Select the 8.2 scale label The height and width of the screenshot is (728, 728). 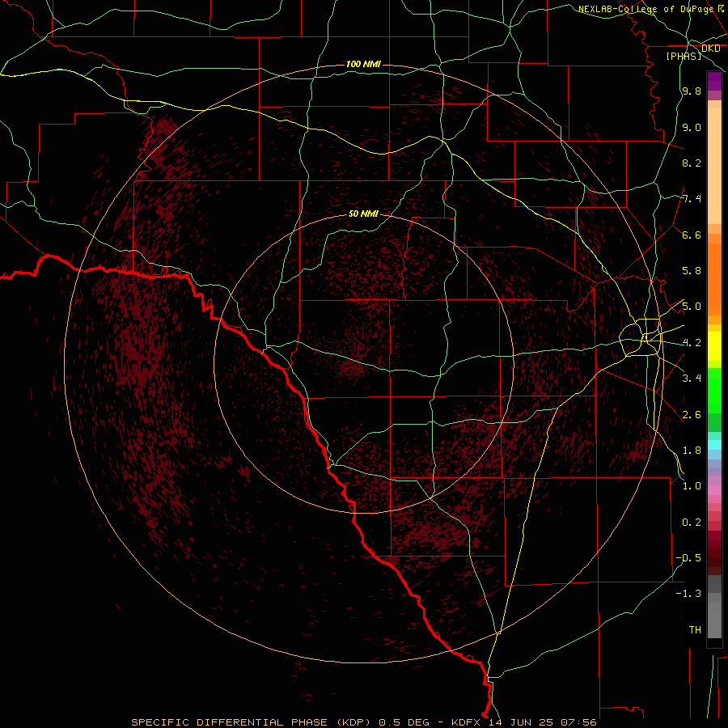point(692,163)
